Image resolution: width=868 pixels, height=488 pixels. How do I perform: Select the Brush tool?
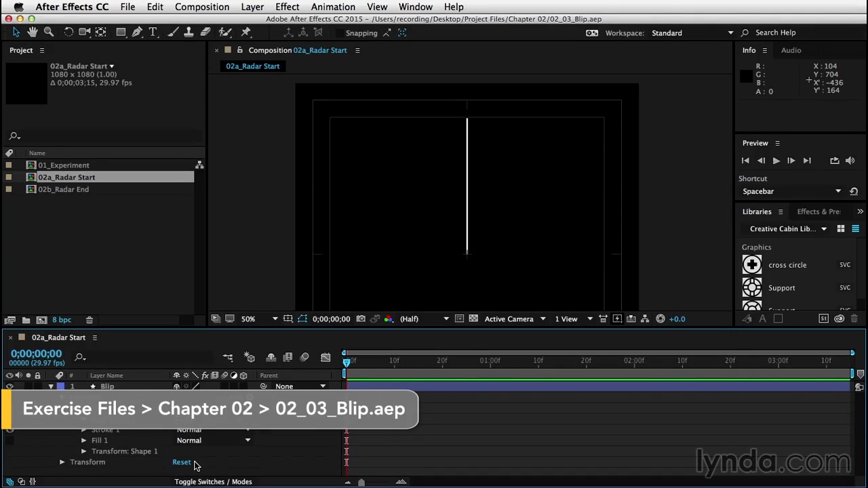click(x=173, y=33)
